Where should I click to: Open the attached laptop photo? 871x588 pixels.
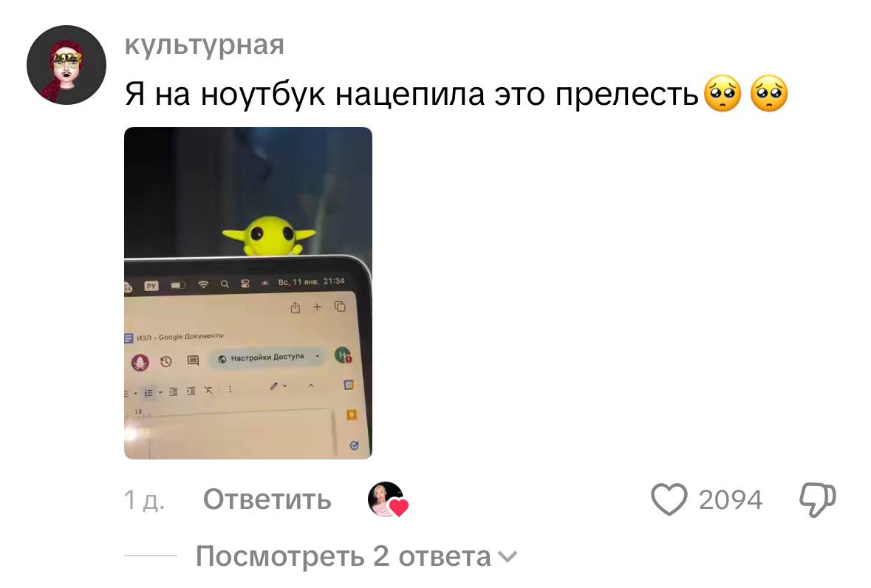247,293
